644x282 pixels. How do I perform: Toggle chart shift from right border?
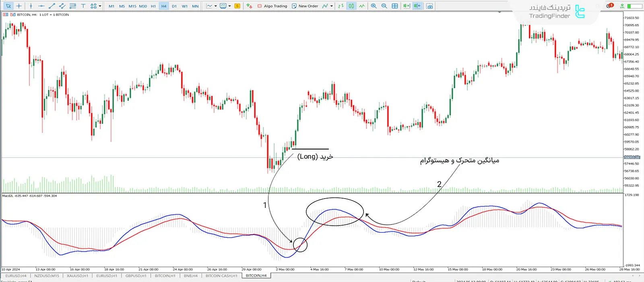click(x=417, y=6)
